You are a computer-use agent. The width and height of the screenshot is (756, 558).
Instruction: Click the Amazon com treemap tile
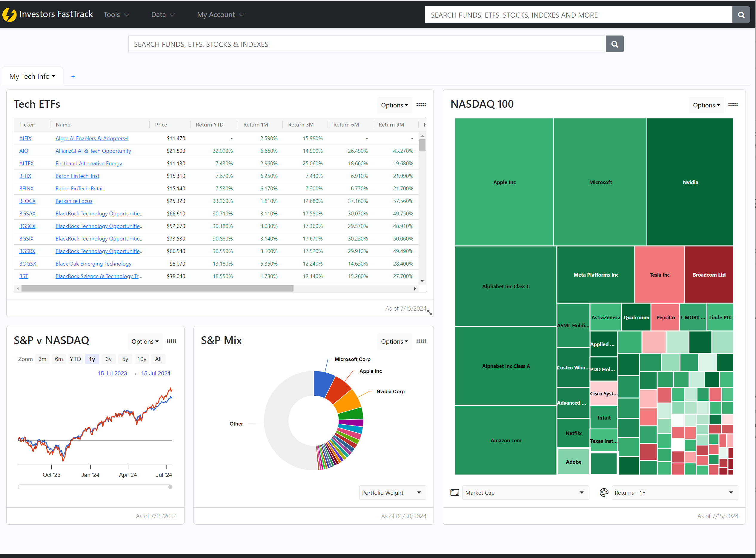coord(505,440)
